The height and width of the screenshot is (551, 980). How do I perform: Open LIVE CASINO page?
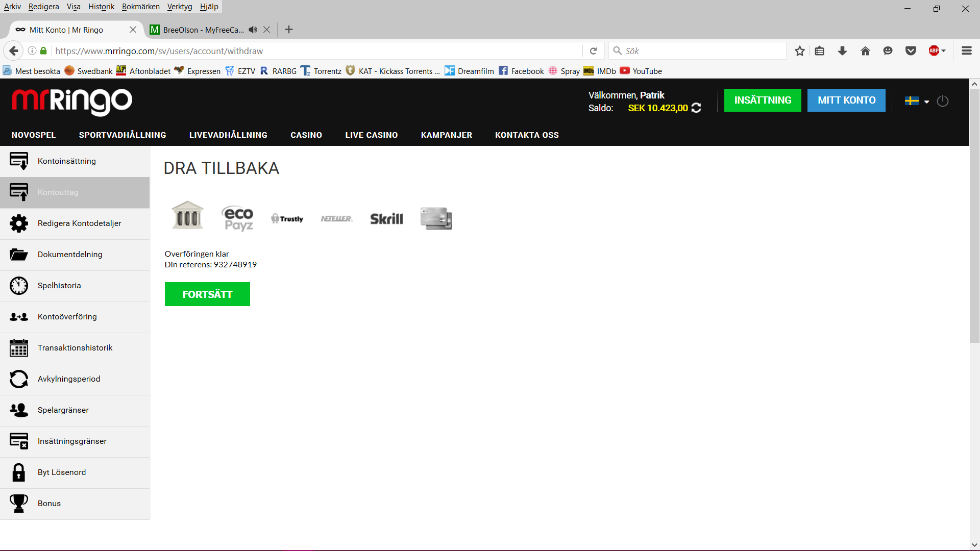pos(371,135)
